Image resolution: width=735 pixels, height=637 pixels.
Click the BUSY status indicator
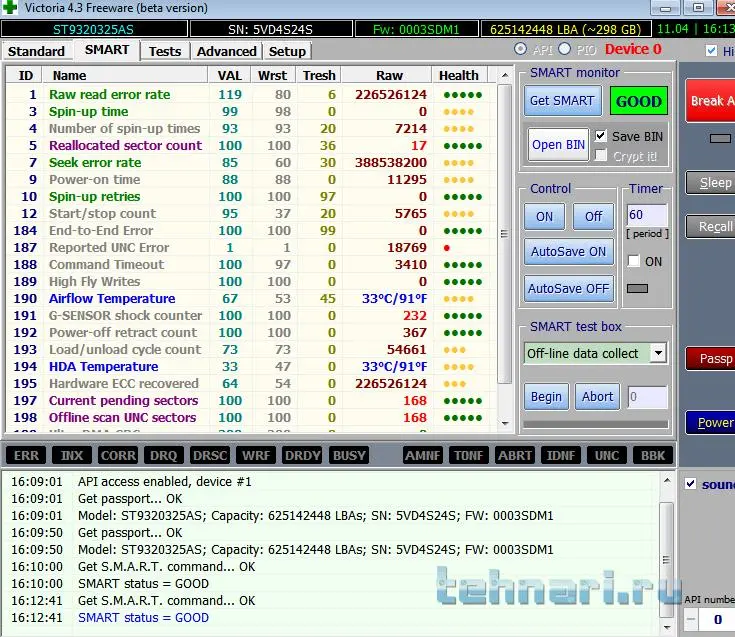349,456
